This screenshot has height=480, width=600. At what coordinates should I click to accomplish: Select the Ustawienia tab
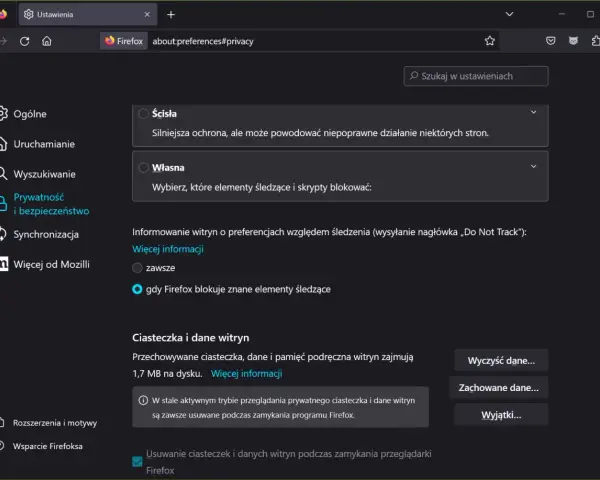(x=88, y=15)
